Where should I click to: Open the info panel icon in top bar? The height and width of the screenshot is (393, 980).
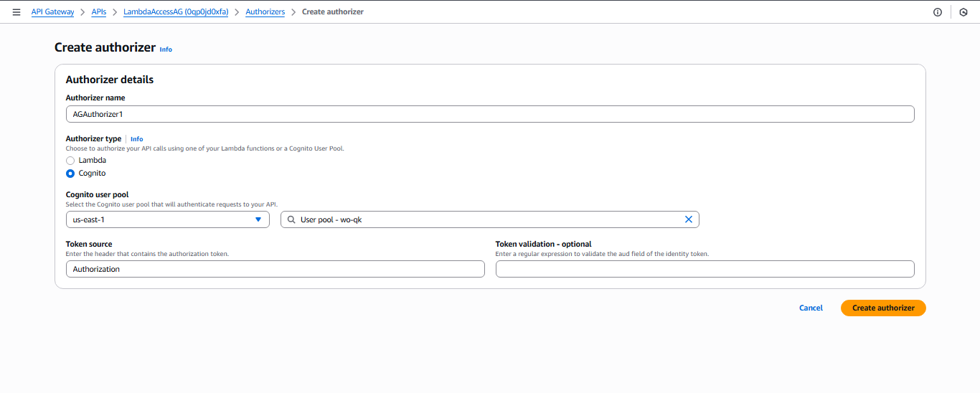click(x=938, y=12)
